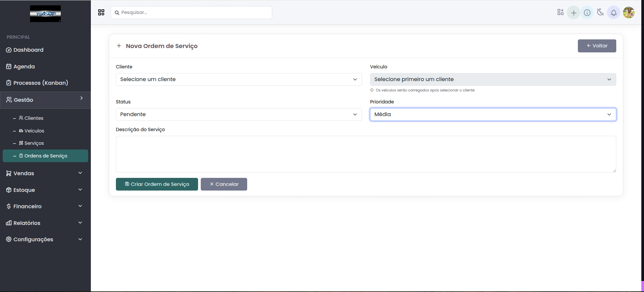Click the grid menu icon beside search
The width and height of the screenshot is (644, 292).
click(x=101, y=12)
